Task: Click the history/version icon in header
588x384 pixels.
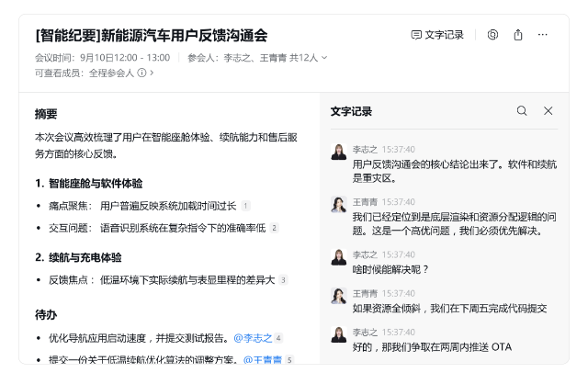Action: [492, 35]
